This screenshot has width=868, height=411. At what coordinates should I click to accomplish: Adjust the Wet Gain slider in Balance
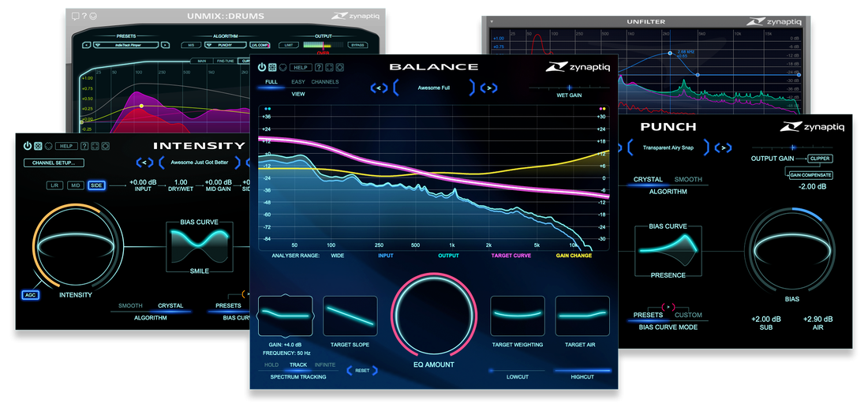(569, 88)
